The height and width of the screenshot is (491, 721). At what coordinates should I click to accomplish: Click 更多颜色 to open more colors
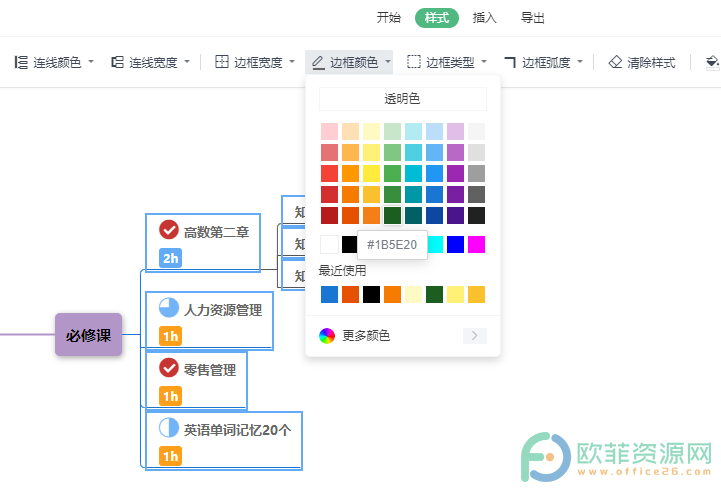[x=366, y=336]
